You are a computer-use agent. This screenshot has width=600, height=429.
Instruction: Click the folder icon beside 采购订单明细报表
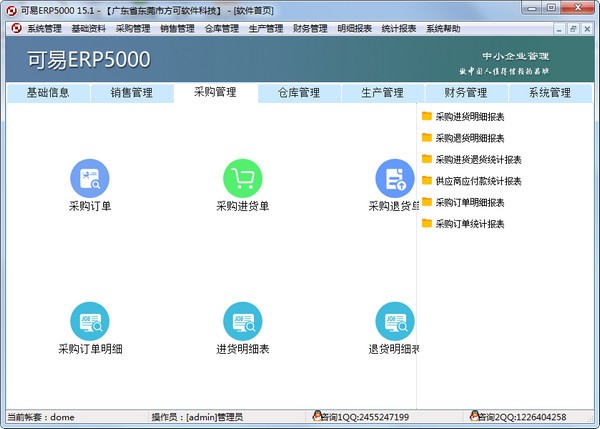[427, 202]
